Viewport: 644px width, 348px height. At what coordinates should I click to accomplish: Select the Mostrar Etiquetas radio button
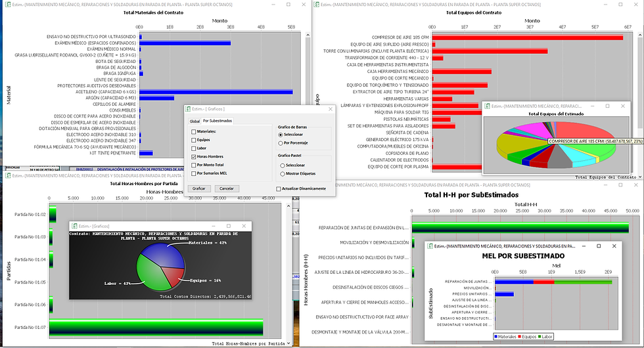(x=282, y=174)
